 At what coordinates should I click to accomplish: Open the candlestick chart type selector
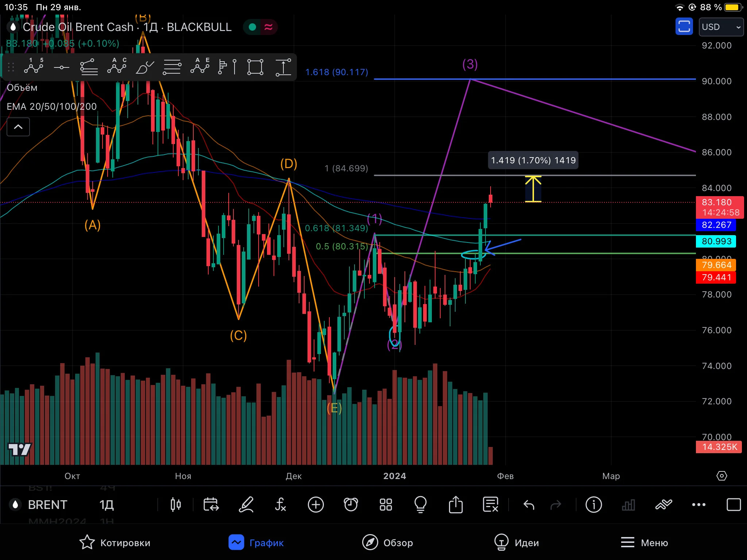coord(176,505)
